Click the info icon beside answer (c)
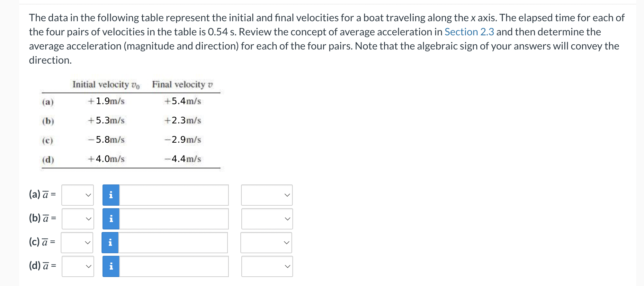Image resolution: width=644 pixels, height=286 pixels. click(111, 242)
